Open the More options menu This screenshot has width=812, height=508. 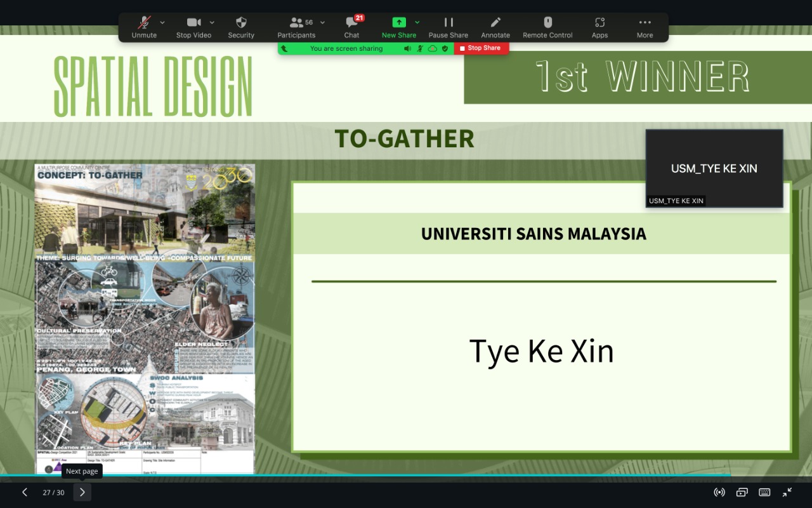pos(645,28)
